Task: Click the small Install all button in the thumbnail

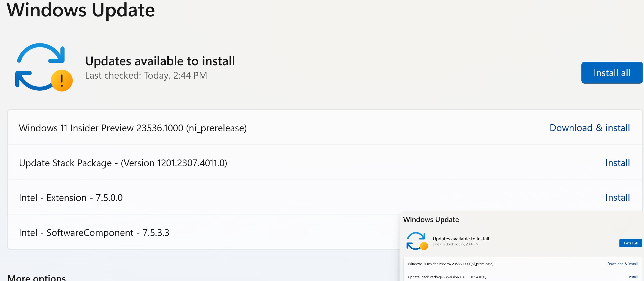Action: pos(631,243)
